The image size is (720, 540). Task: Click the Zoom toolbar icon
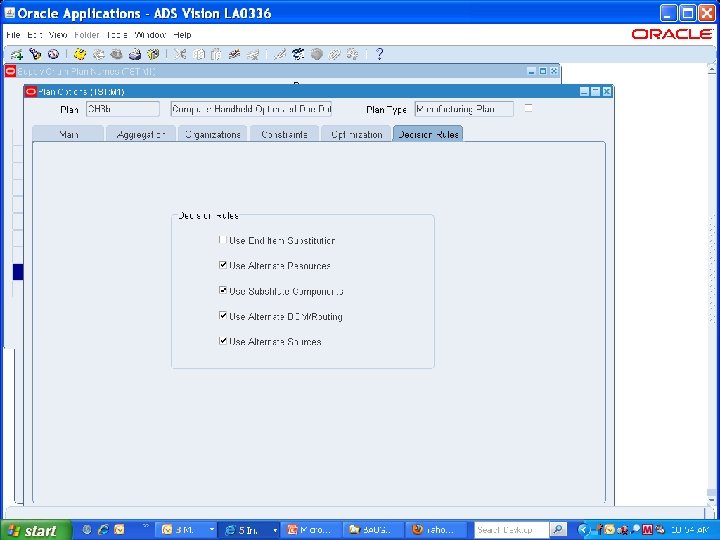pyautogui.click(x=298, y=54)
